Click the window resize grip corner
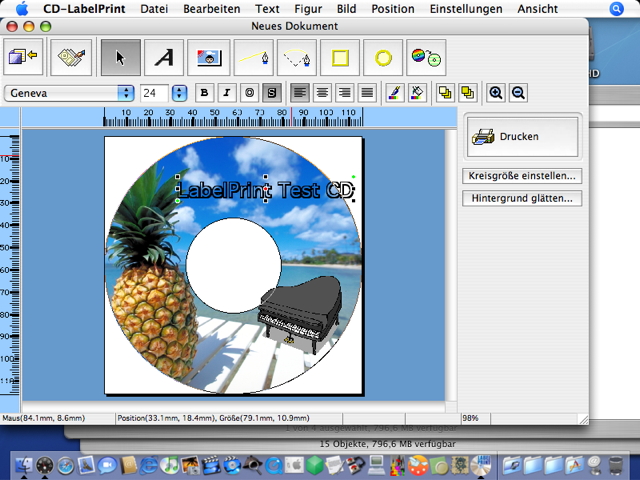 [x=584, y=419]
